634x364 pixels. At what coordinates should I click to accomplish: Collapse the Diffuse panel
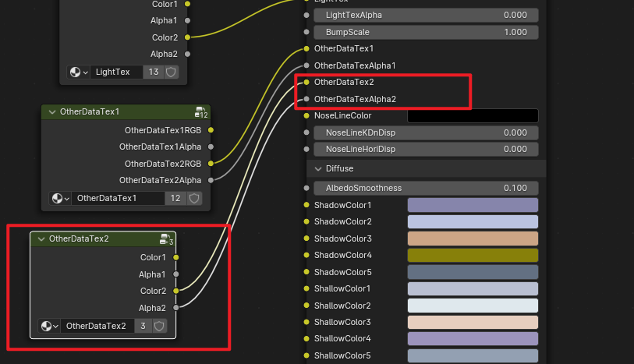pyautogui.click(x=318, y=168)
